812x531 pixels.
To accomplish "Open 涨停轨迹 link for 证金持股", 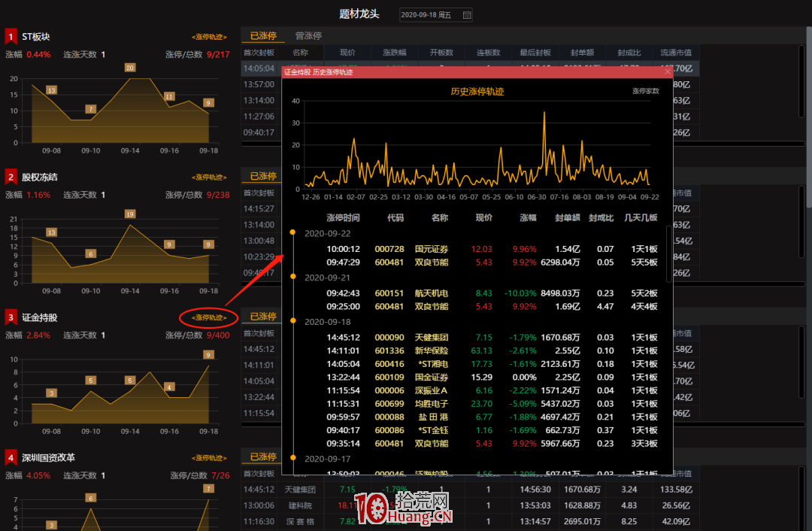I will click(209, 317).
